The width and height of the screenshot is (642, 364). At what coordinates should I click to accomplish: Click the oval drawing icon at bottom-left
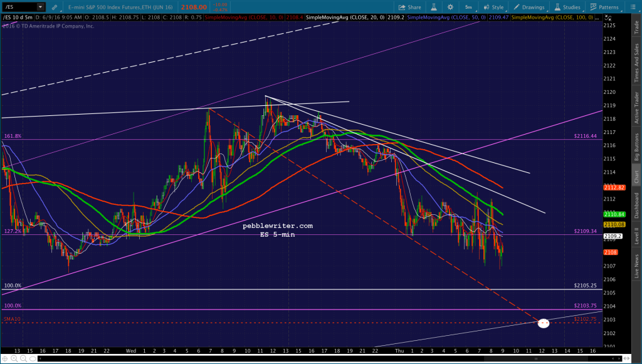[33, 359]
